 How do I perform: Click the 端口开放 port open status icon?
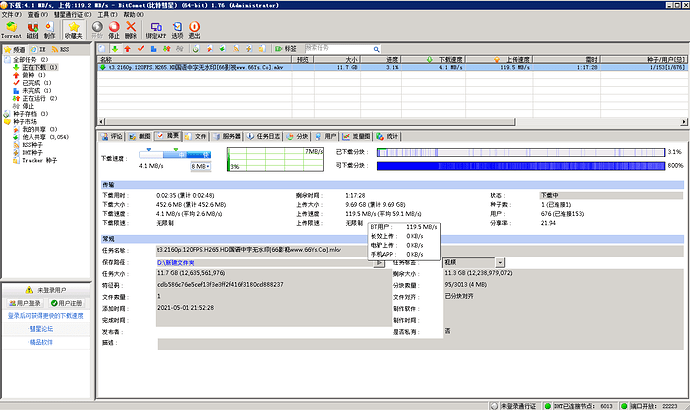point(624,406)
